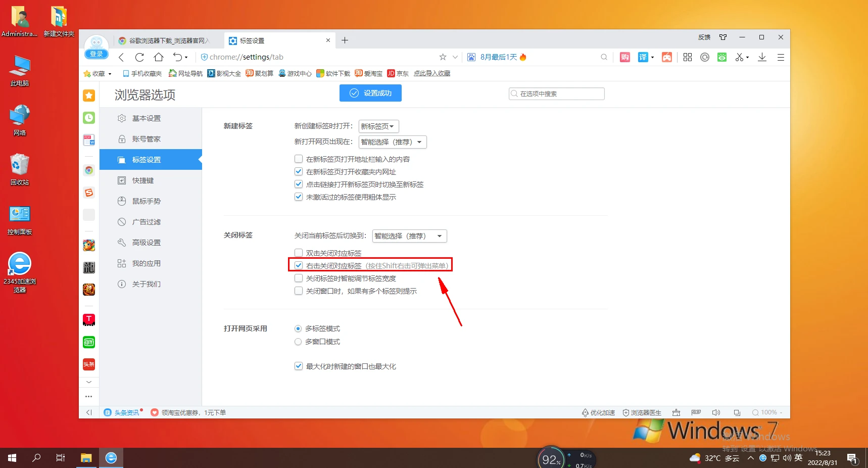Enable 关闭标签时智能调节标签宽度
This screenshot has height=468, width=868.
[x=299, y=278]
